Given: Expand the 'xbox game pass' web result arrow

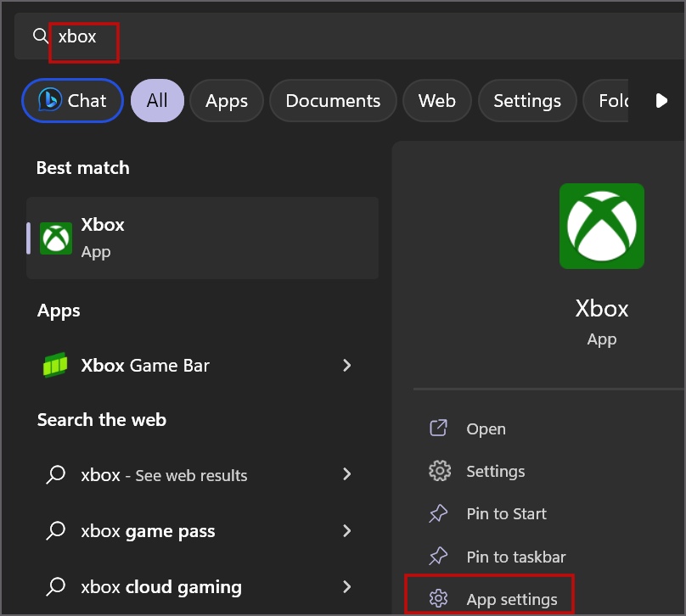Looking at the screenshot, I should point(346,531).
